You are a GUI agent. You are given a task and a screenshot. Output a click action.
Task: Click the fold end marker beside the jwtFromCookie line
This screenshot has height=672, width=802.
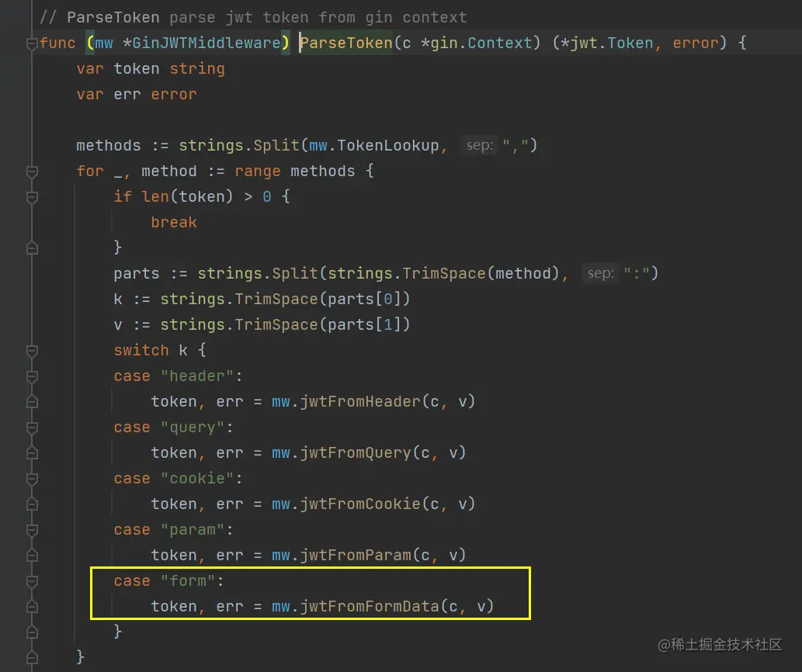coord(32,504)
